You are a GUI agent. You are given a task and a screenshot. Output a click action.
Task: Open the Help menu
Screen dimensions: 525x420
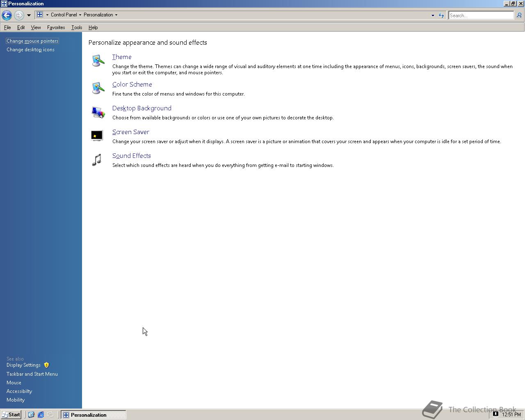coord(93,27)
